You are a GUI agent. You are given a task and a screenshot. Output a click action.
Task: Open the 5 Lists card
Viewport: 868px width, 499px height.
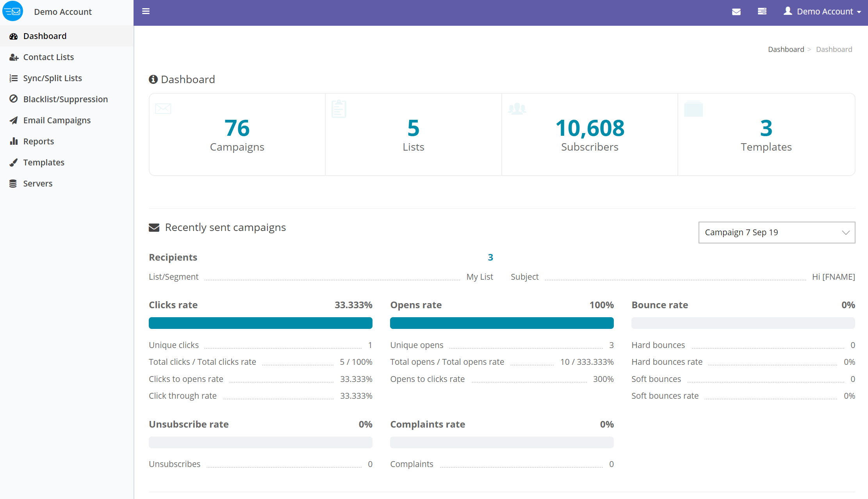coord(414,135)
